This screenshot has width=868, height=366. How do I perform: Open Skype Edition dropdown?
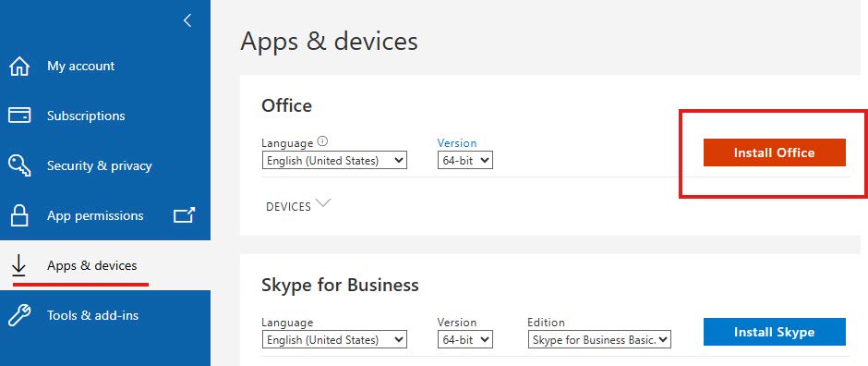[599, 339]
